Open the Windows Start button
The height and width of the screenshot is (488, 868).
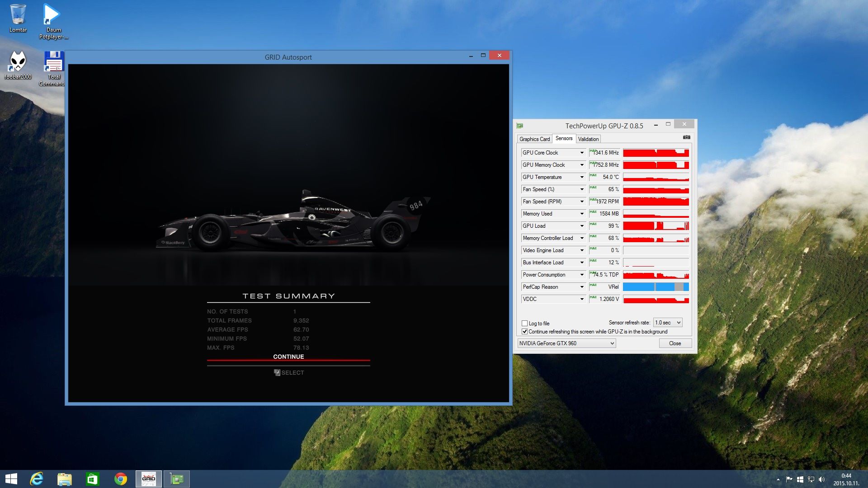pyautogui.click(x=11, y=479)
